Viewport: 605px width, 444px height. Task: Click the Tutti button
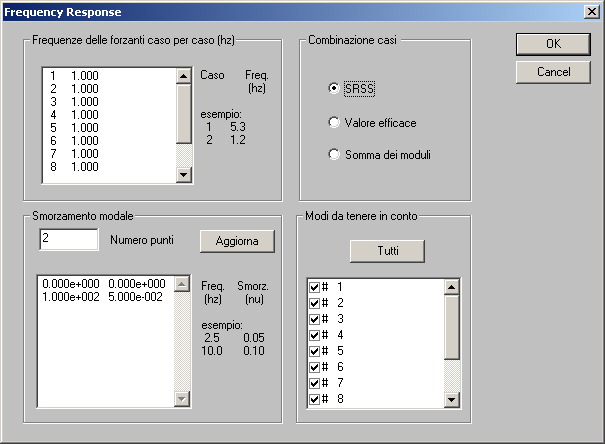(387, 250)
